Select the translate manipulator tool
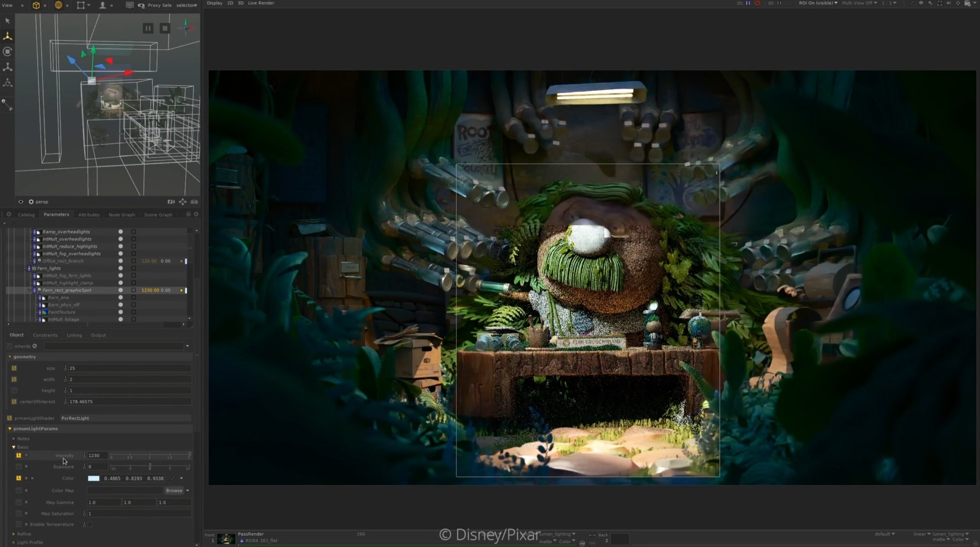The image size is (980, 547). (x=7, y=36)
